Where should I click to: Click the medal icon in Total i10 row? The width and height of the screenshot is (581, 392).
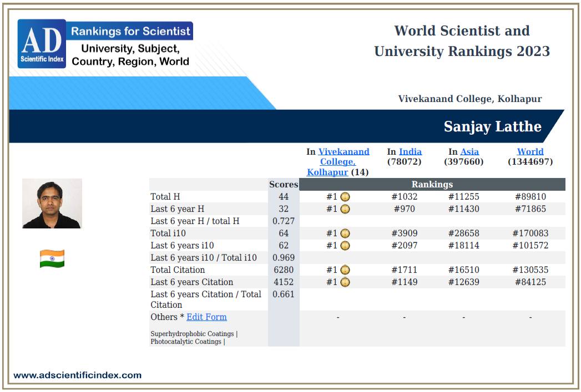[345, 233]
